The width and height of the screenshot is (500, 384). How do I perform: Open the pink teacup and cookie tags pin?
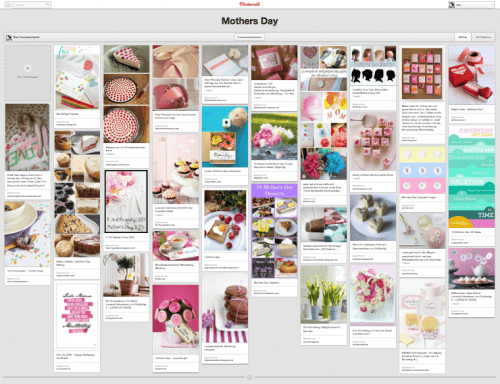pyautogui.click(x=422, y=314)
